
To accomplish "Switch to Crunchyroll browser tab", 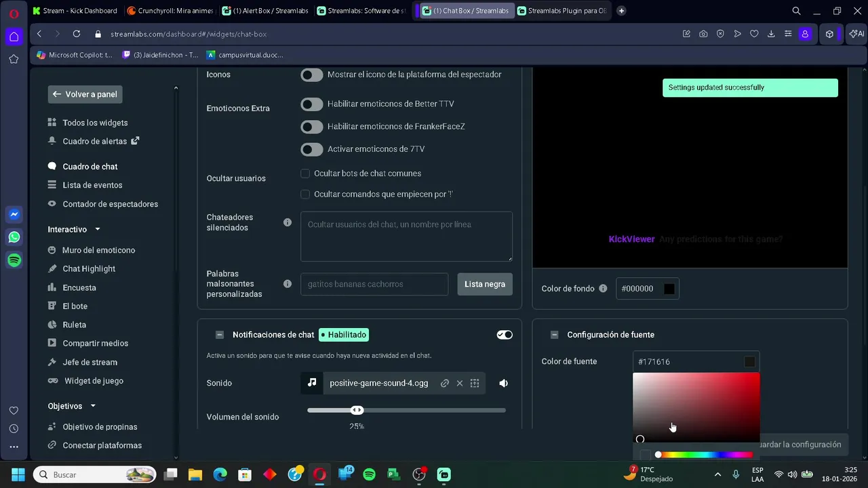I will [170, 11].
